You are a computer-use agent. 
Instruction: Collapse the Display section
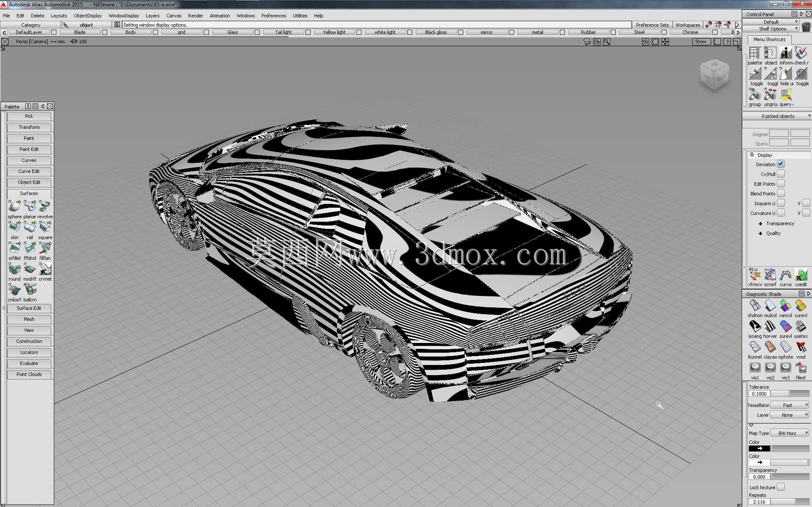pos(752,155)
